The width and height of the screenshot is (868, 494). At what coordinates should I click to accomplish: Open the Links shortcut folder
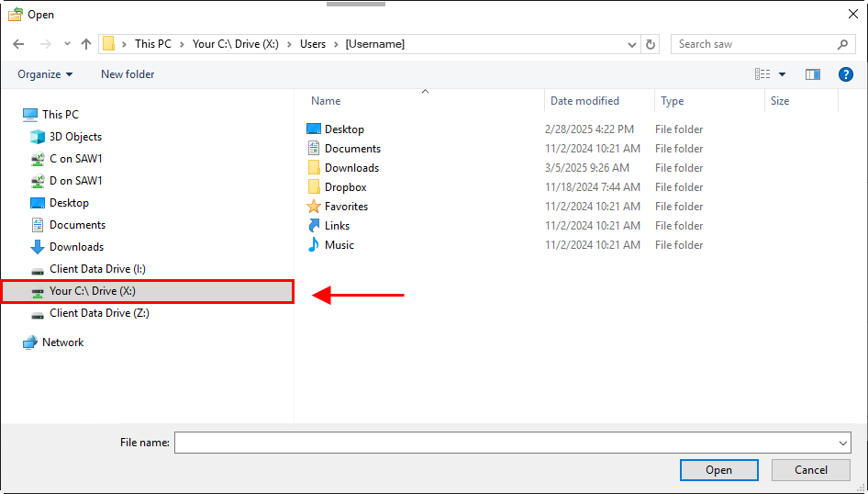coord(336,226)
